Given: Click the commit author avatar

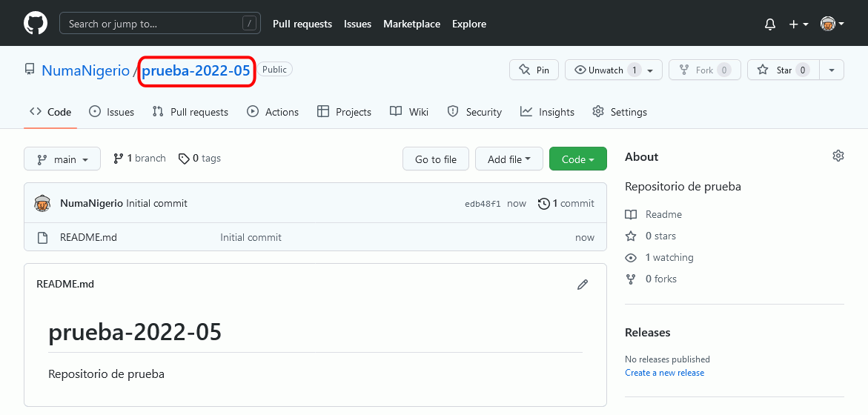Looking at the screenshot, I should [43, 203].
